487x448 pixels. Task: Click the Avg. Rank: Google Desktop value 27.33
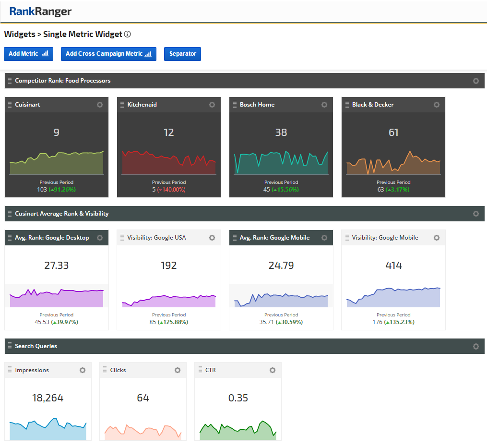57,266
